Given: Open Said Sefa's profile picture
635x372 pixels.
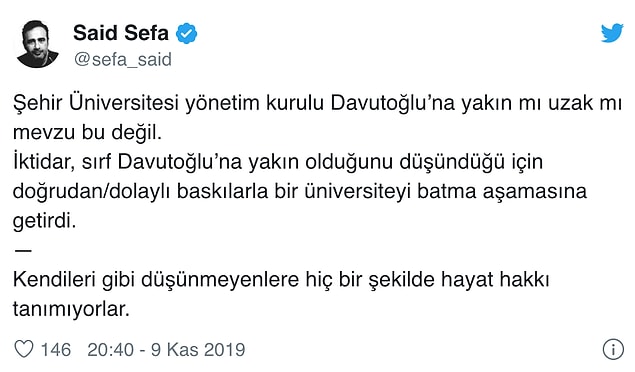Looking at the screenshot, I should click(x=37, y=44).
